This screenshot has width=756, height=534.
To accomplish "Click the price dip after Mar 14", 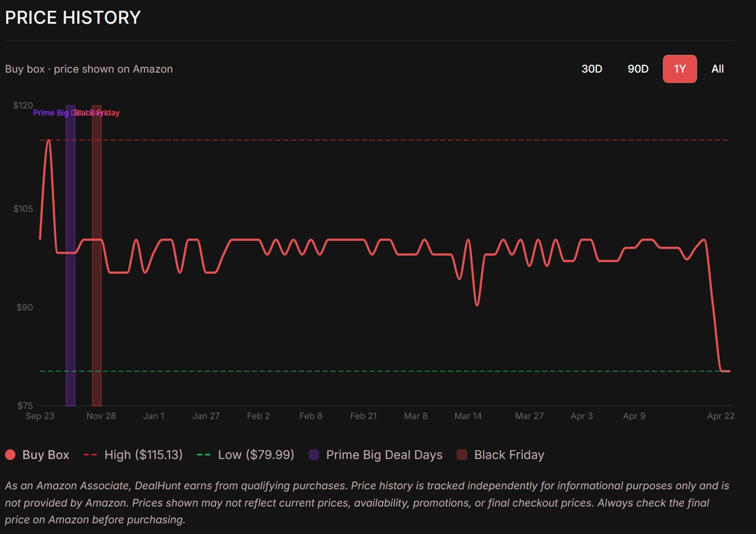I will pyautogui.click(x=477, y=305).
